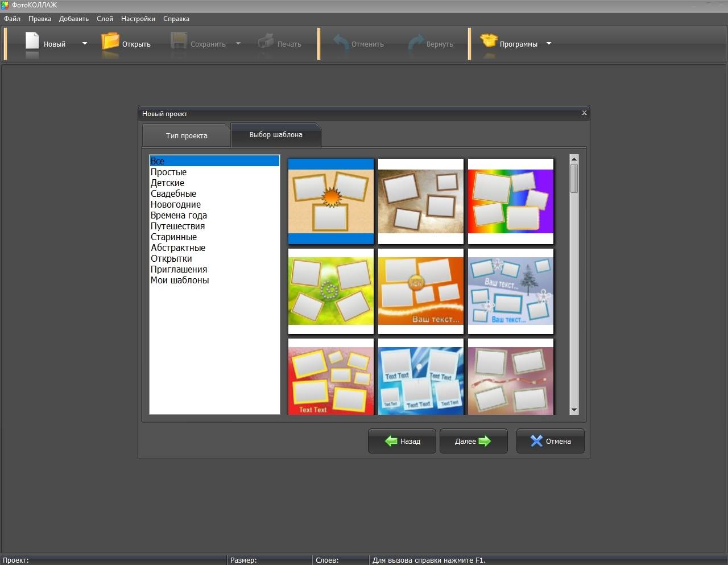Pick the Новогодние category
The height and width of the screenshot is (565, 728).
[214, 204]
